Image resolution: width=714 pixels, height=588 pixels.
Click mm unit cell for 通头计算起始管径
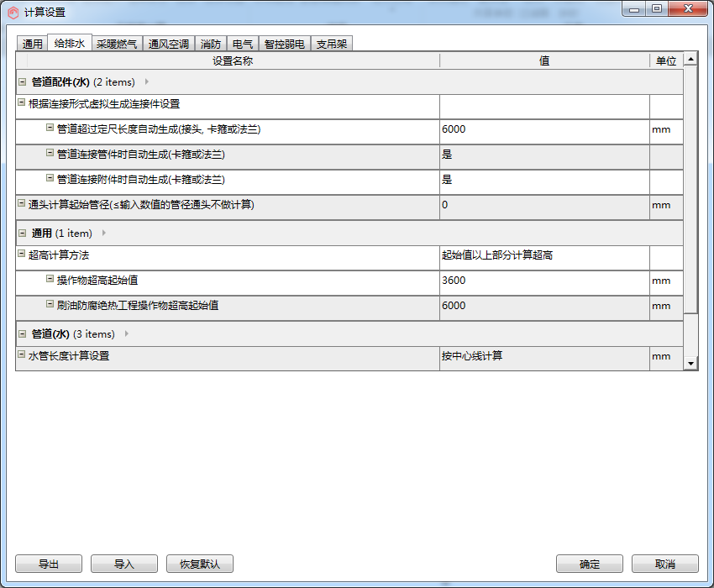pyautogui.click(x=666, y=207)
